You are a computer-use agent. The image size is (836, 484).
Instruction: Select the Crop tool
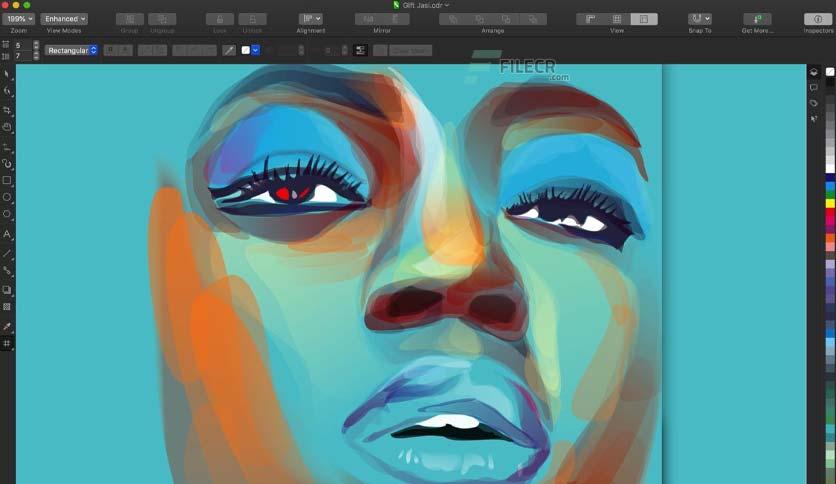click(x=7, y=110)
